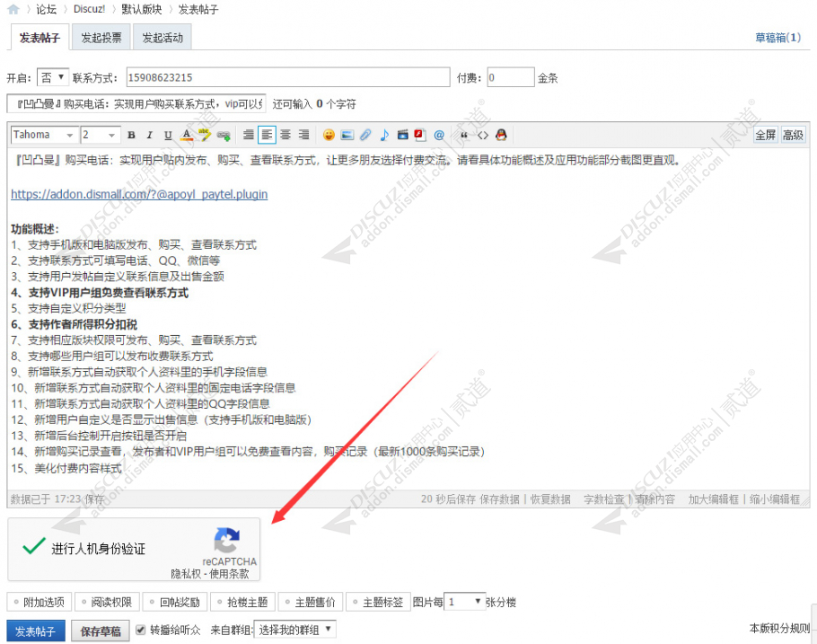
Task: Open the 开启 dropdown set to 否
Action: click(53, 78)
